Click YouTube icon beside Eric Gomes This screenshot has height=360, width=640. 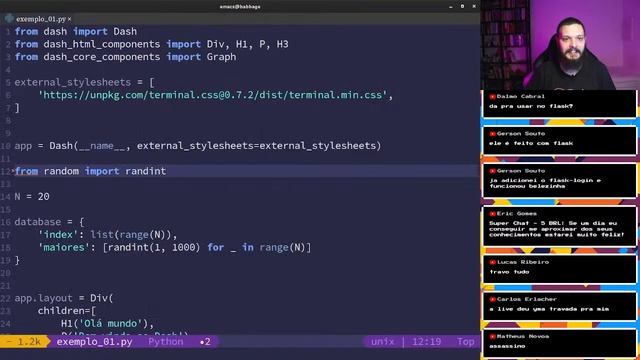tap(492, 214)
